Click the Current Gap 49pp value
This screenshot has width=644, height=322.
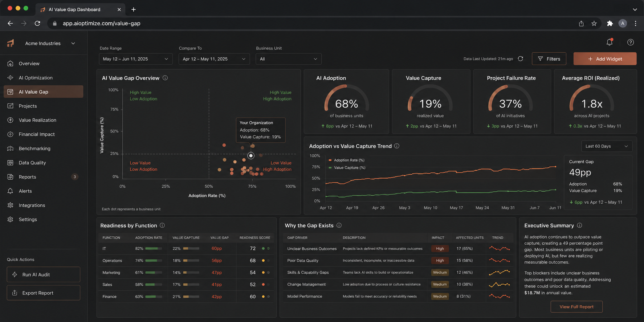coord(580,172)
